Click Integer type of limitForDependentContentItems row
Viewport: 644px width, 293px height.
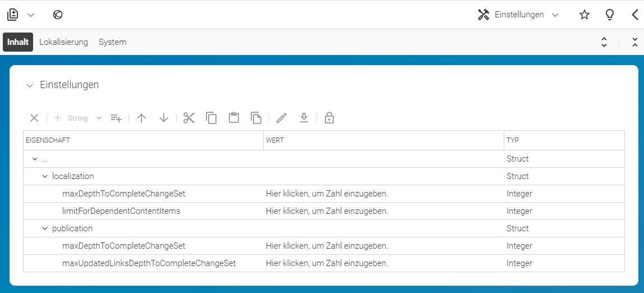pyautogui.click(x=519, y=211)
